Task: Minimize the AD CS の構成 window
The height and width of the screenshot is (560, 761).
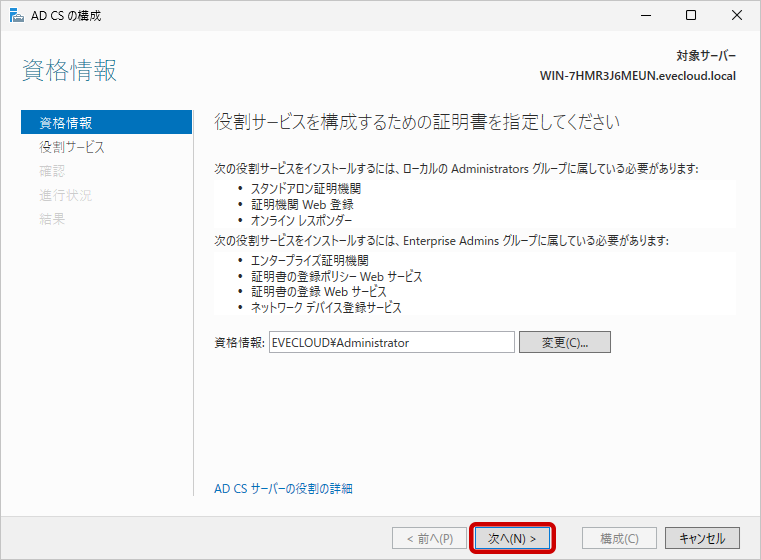Action: 645,15
